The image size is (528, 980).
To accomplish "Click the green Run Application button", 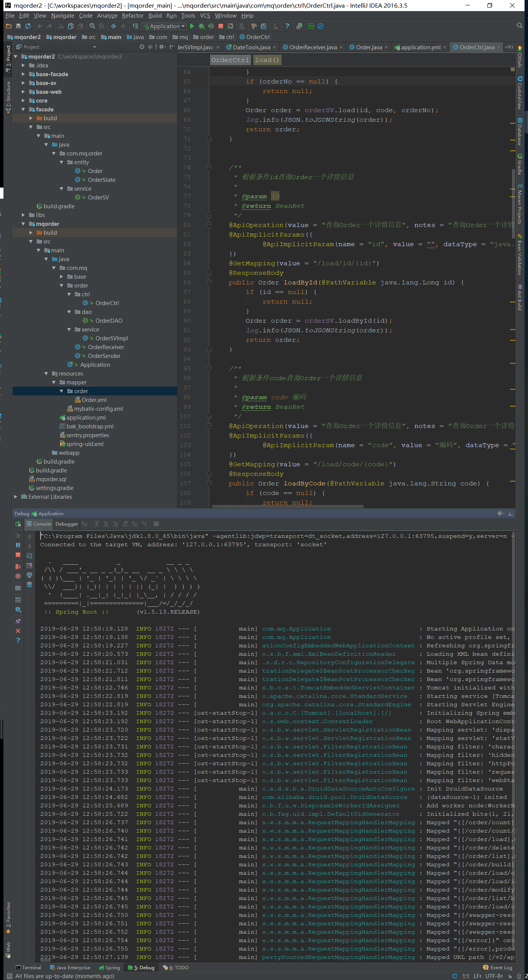I will coord(192,26).
